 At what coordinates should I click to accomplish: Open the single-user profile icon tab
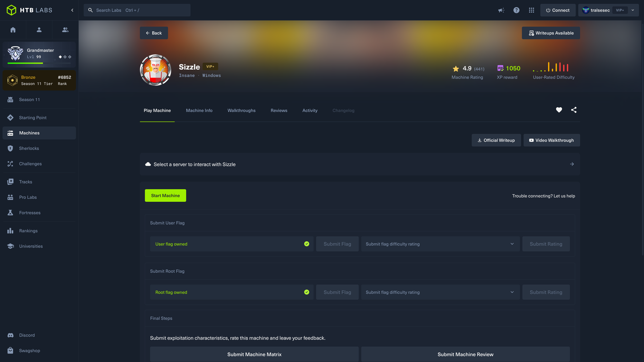click(x=39, y=30)
